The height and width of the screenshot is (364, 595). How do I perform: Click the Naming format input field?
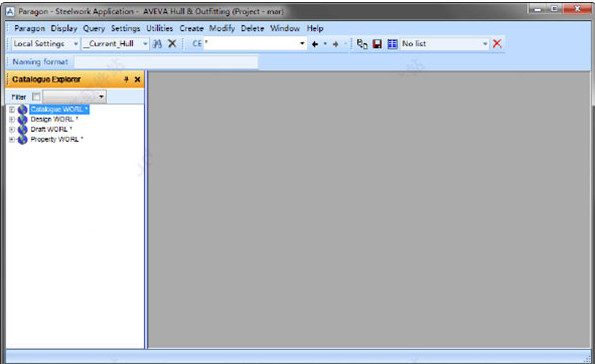(166, 61)
